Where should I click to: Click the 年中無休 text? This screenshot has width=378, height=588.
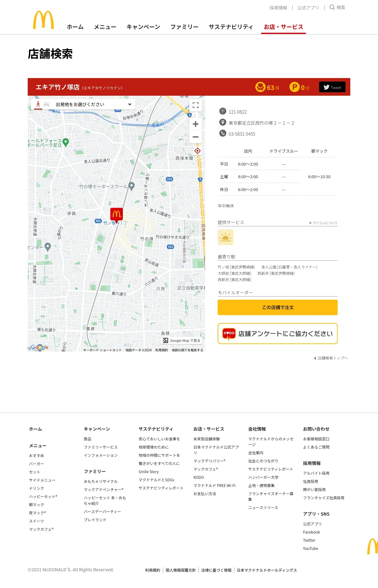tap(226, 206)
